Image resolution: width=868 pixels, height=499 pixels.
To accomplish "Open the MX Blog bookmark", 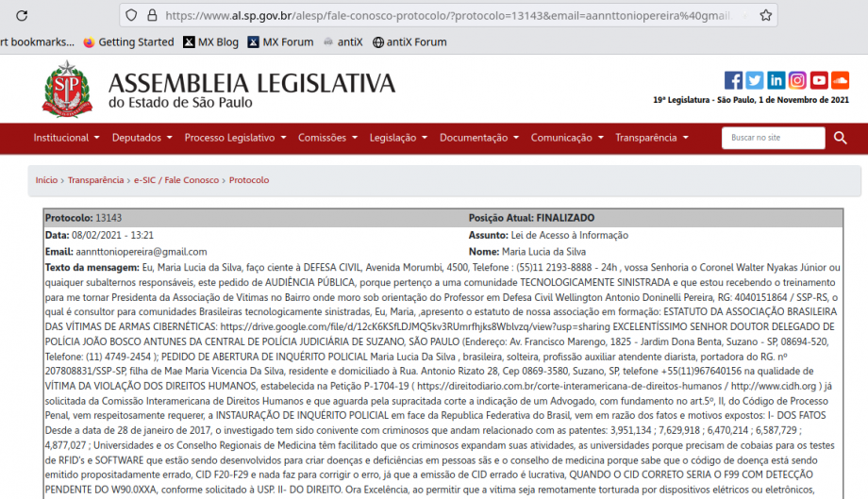I will (x=211, y=42).
